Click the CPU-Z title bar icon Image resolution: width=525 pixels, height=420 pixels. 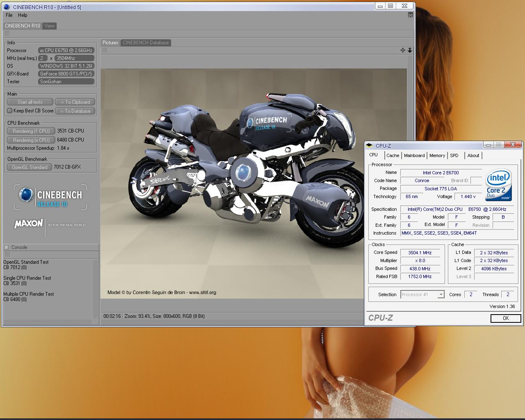point(370,146)
